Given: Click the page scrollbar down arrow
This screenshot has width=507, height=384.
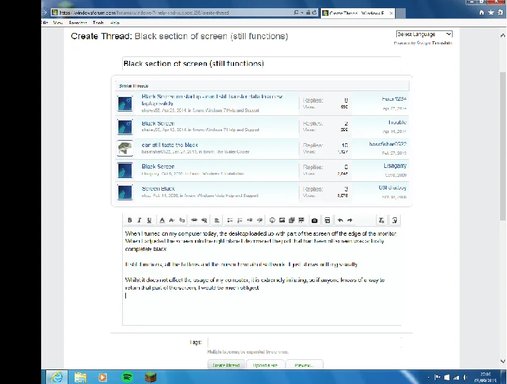Looking at the screenshot, I should [x=503, y=361].
